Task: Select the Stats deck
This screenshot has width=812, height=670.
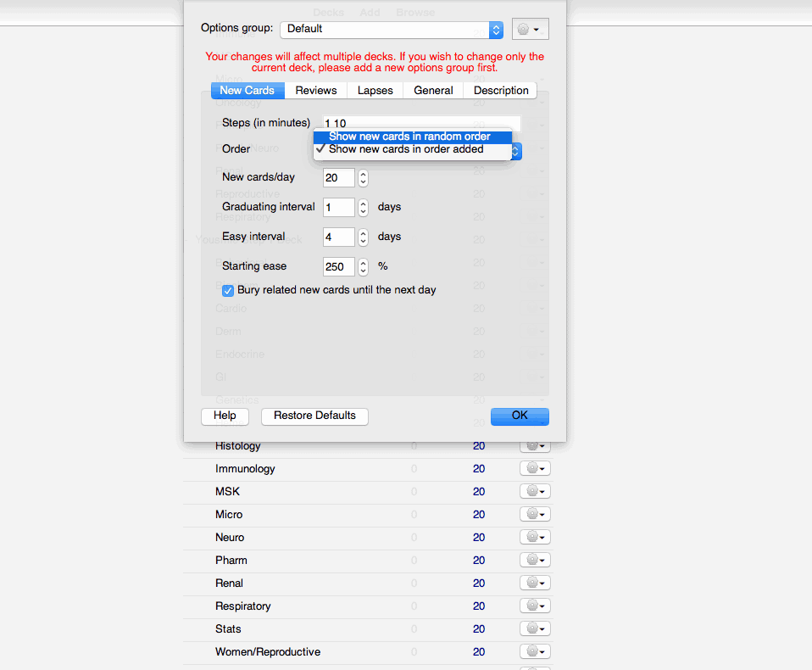Action: point(228,629)
